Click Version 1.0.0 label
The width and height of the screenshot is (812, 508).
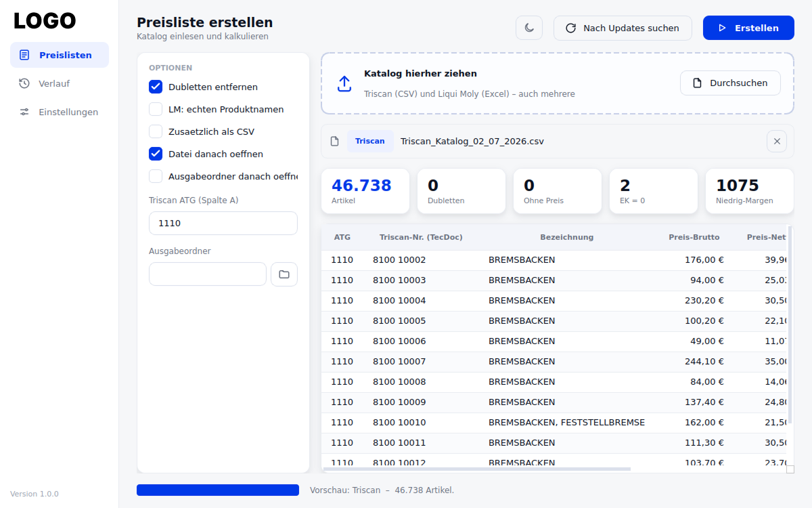[x=35, y=494]
